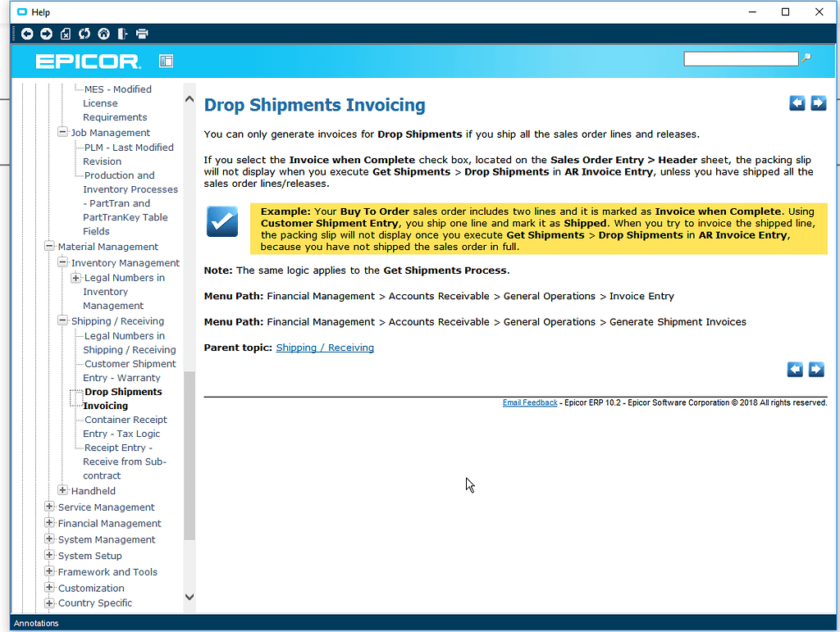Viewport: 840px width, 632px height.
Task: Click the search magnifier icon beside the search box
Action: (807, 58)
